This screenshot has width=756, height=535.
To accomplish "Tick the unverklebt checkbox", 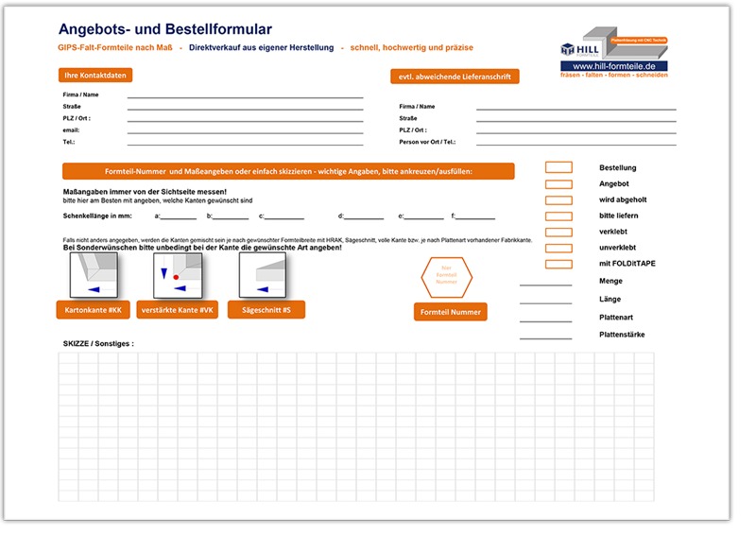I will (x=558, y=248).
